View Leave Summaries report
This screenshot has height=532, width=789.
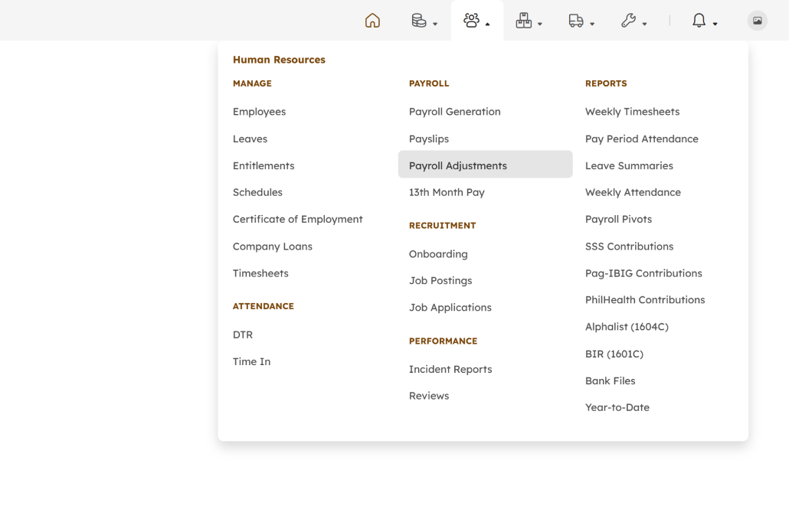(629, 165)
